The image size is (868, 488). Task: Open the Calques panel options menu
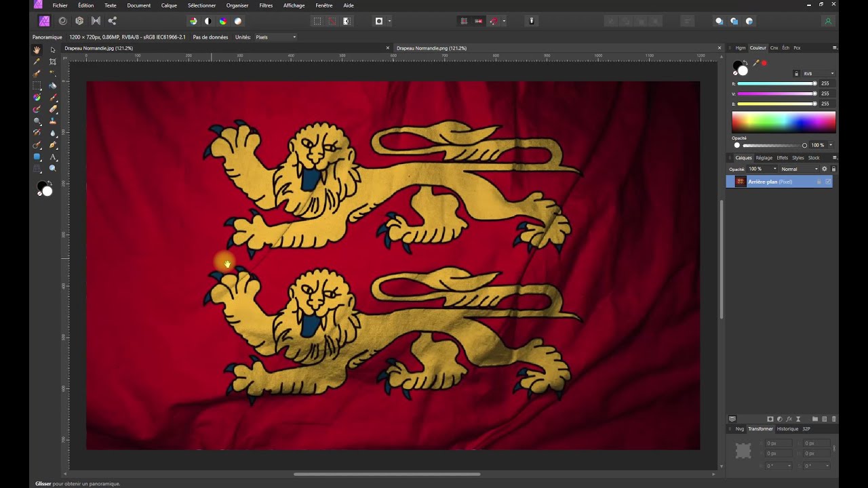point(835,158)
